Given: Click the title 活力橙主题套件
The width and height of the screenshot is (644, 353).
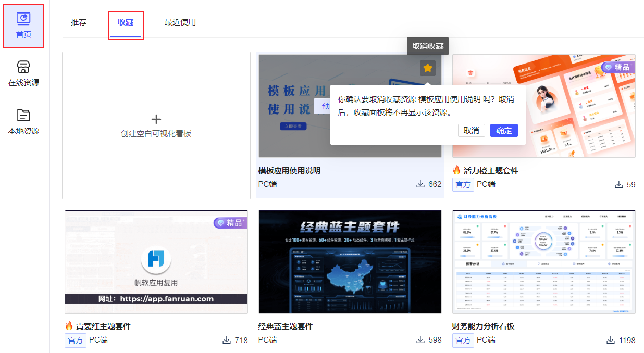Looking at the screenshot, I should coord(491,170).
